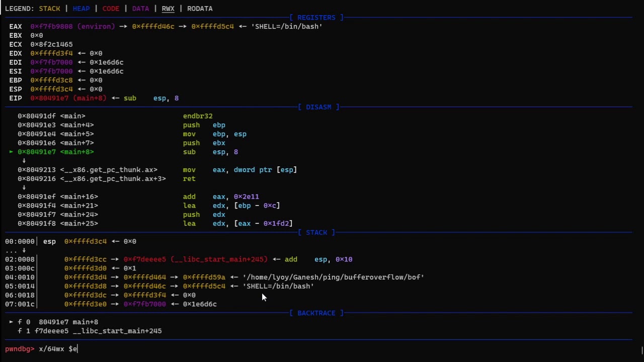This screenshot has width=644, height=362.
Task: Click the HEAP legend label
Action: point(81,9)
